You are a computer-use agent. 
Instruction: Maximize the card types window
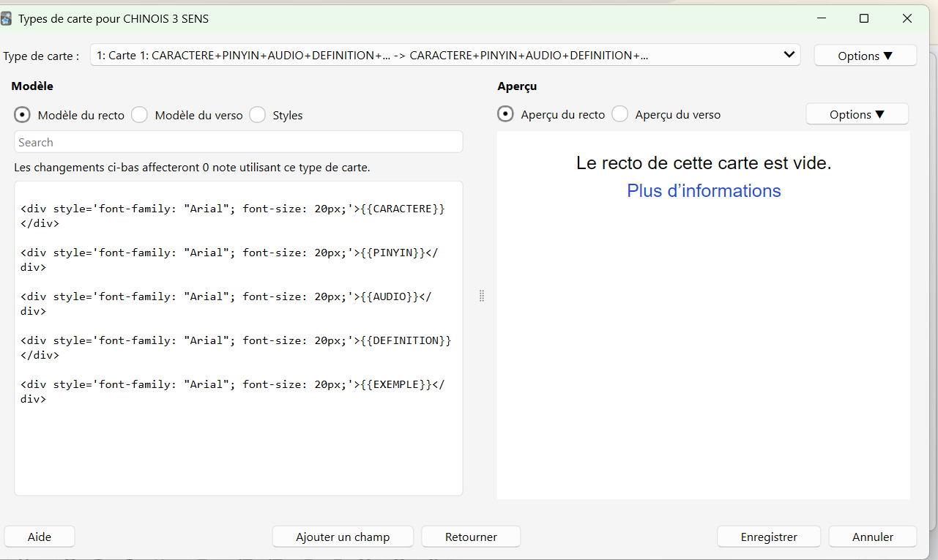pos(864,19)
